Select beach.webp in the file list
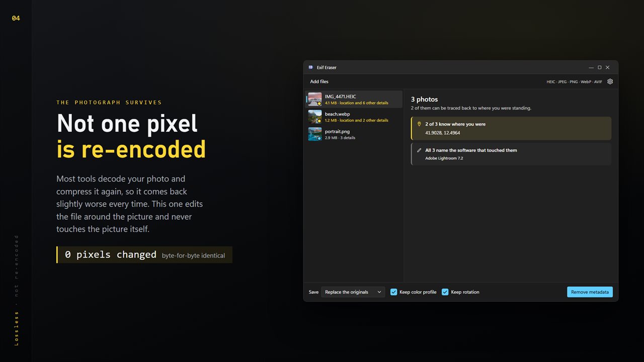This screenshot has width=644, height=362. (354, 117)
